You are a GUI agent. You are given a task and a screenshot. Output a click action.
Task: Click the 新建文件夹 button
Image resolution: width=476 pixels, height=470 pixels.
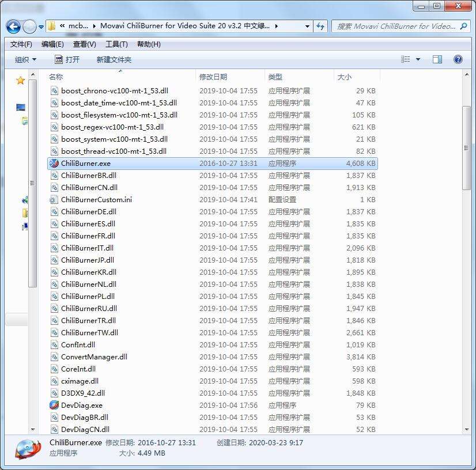tap(114, 59)
